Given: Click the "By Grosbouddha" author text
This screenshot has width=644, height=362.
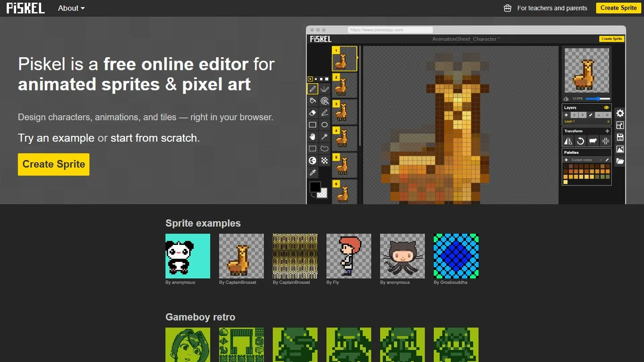Looking at the screenshot, I should [x=451, y=283].
